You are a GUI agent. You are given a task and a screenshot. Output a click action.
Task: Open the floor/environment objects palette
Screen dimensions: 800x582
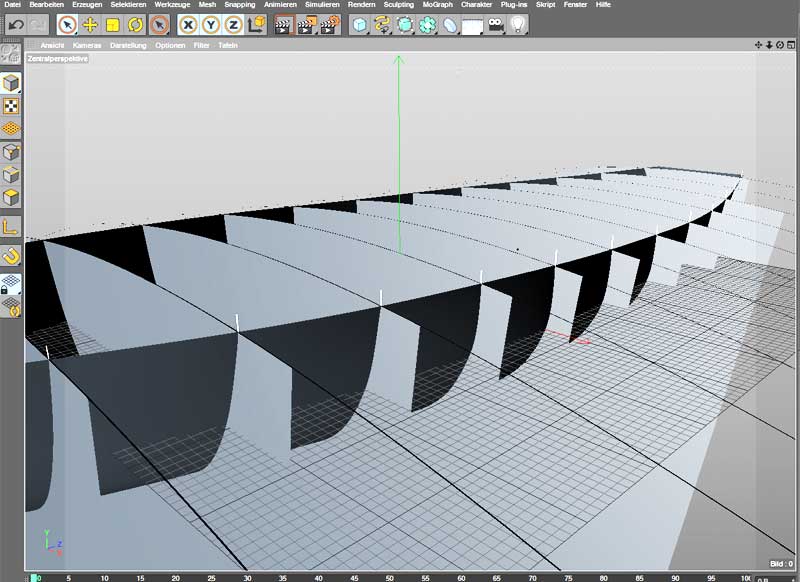tap(472, 25)
